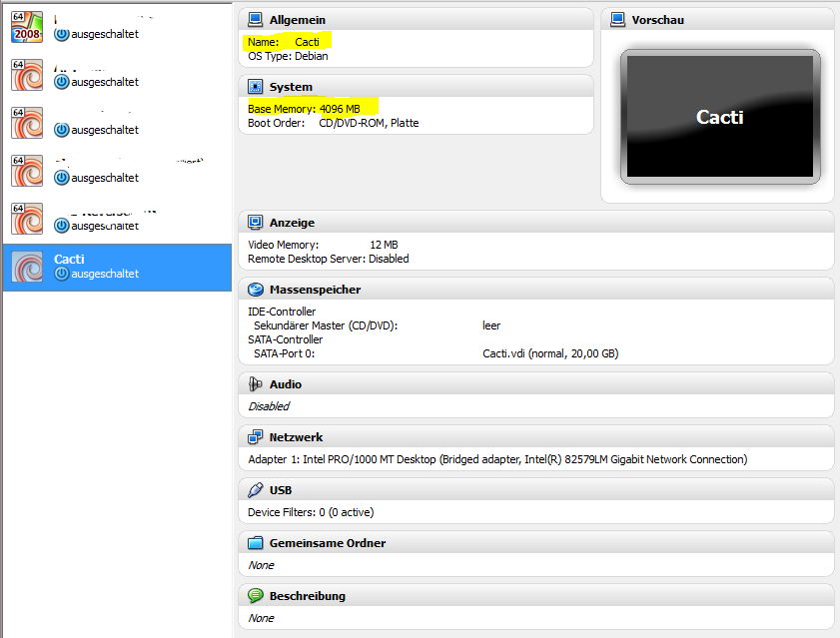Open the Netzwerk settings heading

coord(297,437)
